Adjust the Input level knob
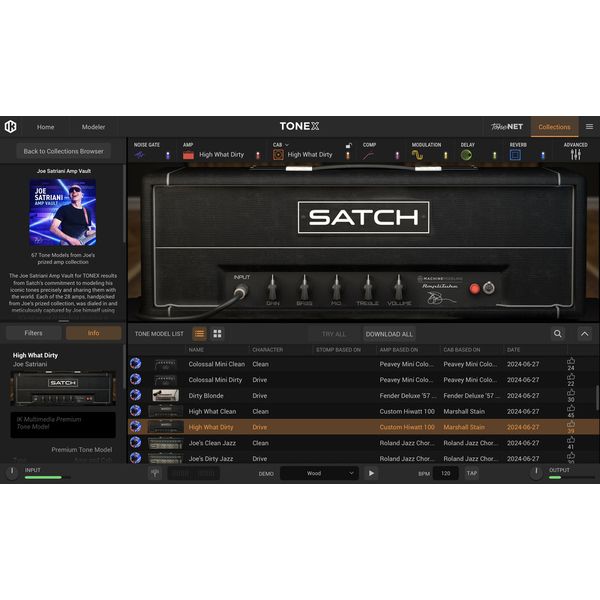The height and width of the screenshot is (600, 600). click(x=12, y=472)
